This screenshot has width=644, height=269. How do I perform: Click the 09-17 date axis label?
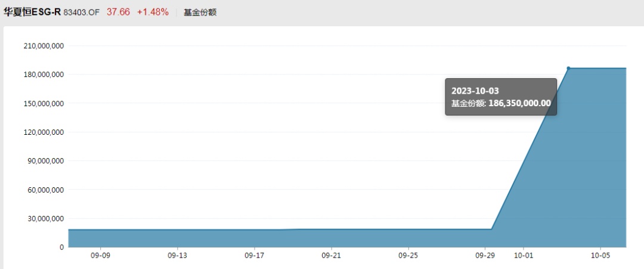coord(254,255)
